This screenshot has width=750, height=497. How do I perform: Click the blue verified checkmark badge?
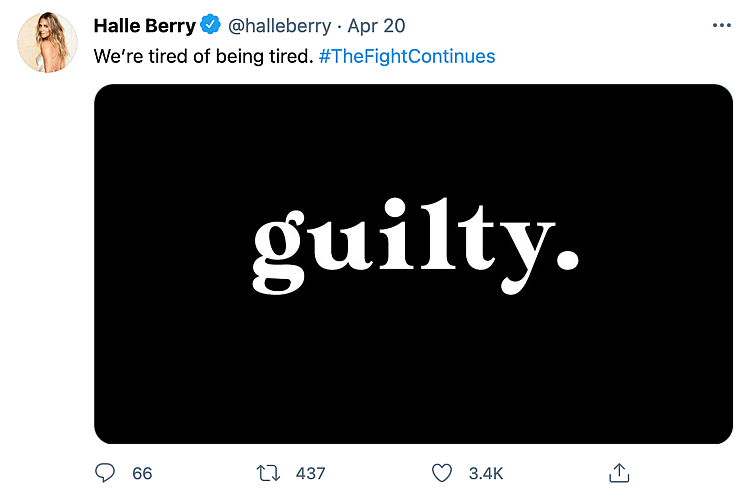[211, 25]
